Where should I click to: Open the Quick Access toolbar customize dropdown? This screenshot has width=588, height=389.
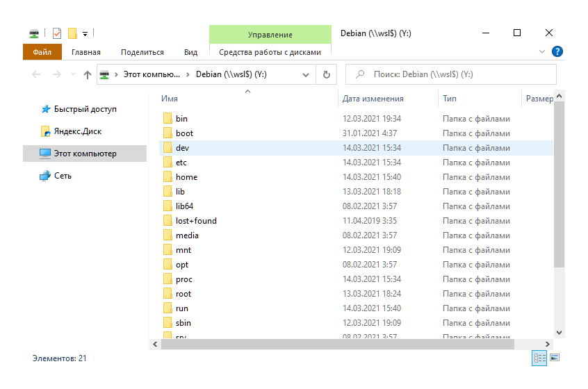tap(85, 33)
